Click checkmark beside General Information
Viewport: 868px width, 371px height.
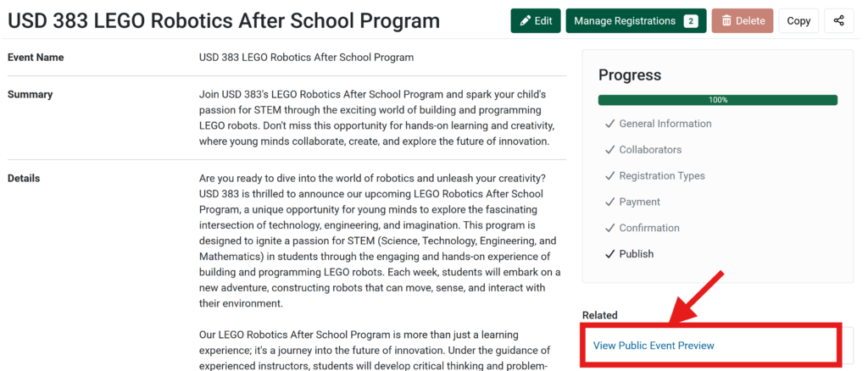click(609, 124)
